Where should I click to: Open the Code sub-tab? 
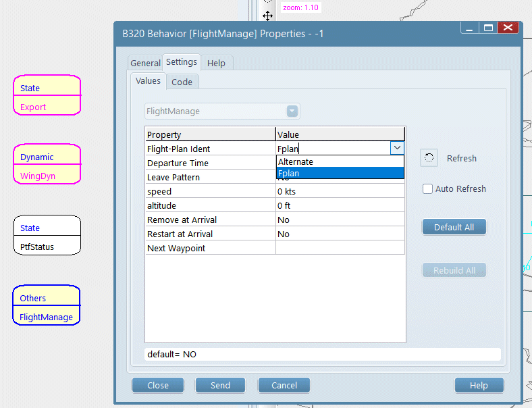182,82
